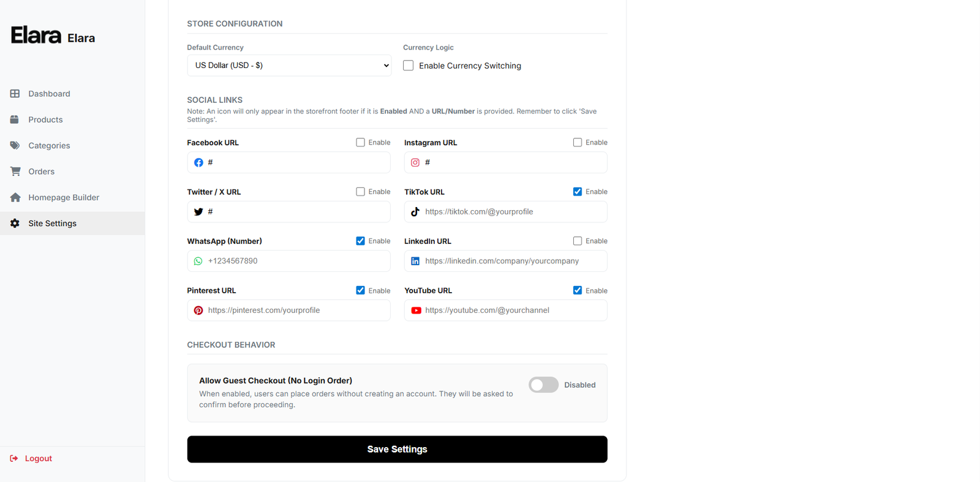980x482 pixels.
Task: Click the YouTube URL input field
Action: click(x=506, y=311)
